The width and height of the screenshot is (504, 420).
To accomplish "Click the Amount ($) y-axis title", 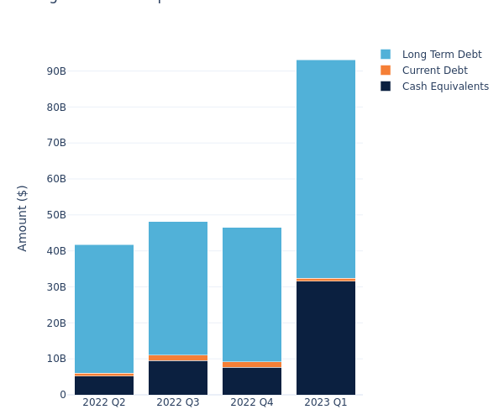I will coord(23,218).
